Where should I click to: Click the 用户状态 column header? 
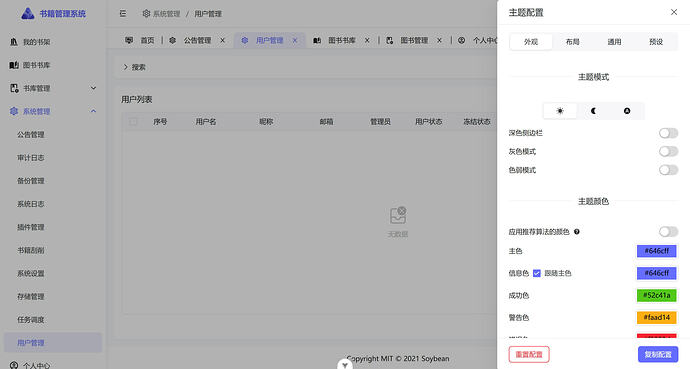coord(428,122)
